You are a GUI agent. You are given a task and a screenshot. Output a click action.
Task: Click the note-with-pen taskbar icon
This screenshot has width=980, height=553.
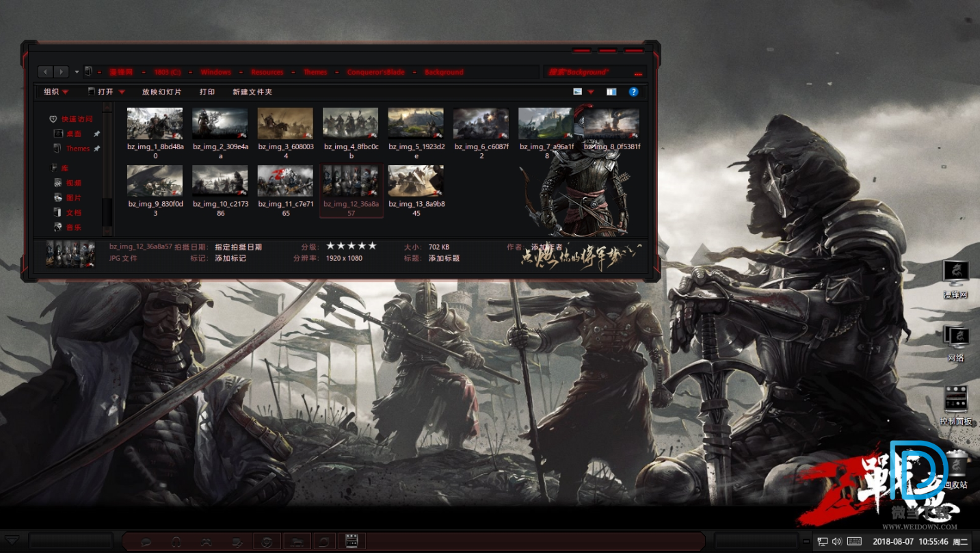click(x=237, y=541)
